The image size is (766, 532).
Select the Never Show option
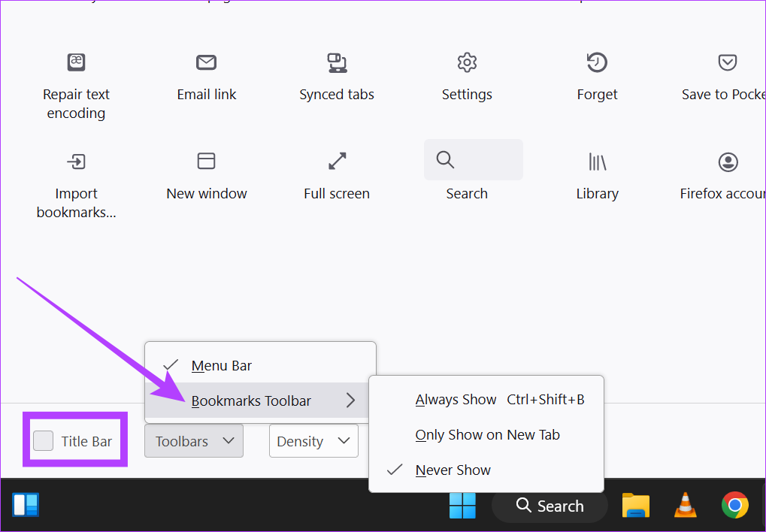click(453, 470)
